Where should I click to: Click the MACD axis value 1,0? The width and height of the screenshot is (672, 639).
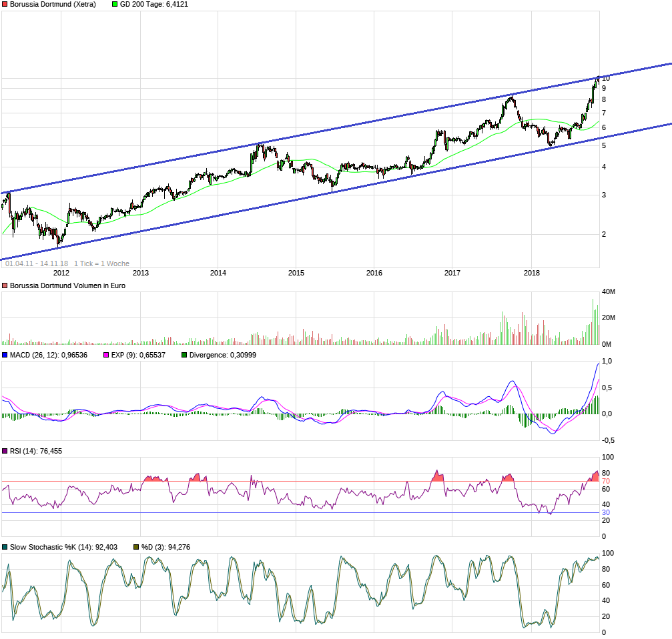tap(607, 361)
